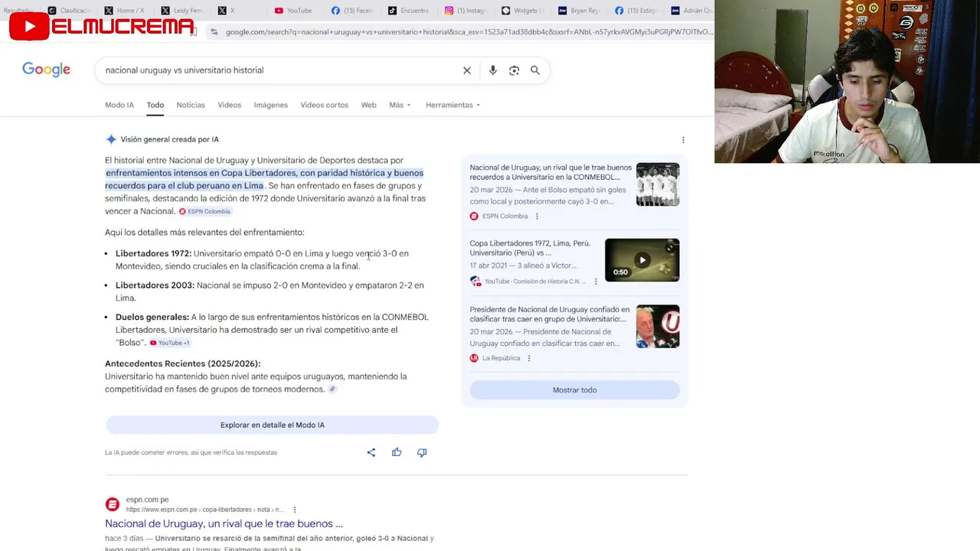Viewport: 980px width, 551px height.
Task: Switch to Web results tab
Action: coord(368,105)
